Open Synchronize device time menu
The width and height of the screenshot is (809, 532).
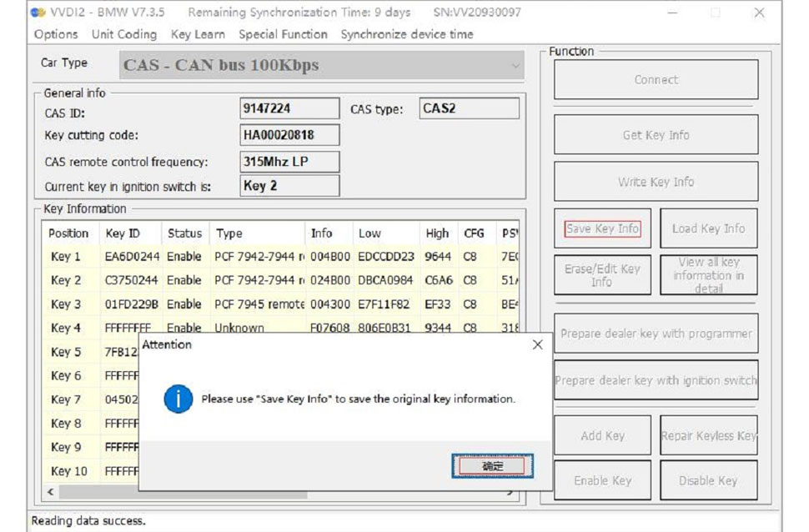pyautogui.click(x=406, y=34)
